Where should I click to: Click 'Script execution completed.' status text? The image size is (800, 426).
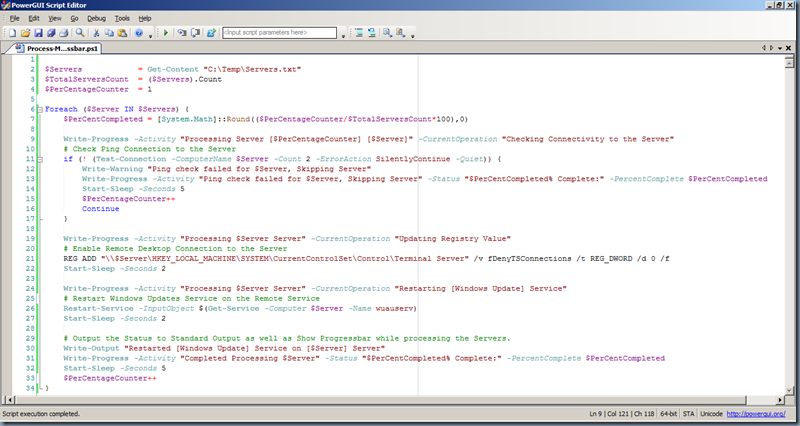tap(41, 414)
